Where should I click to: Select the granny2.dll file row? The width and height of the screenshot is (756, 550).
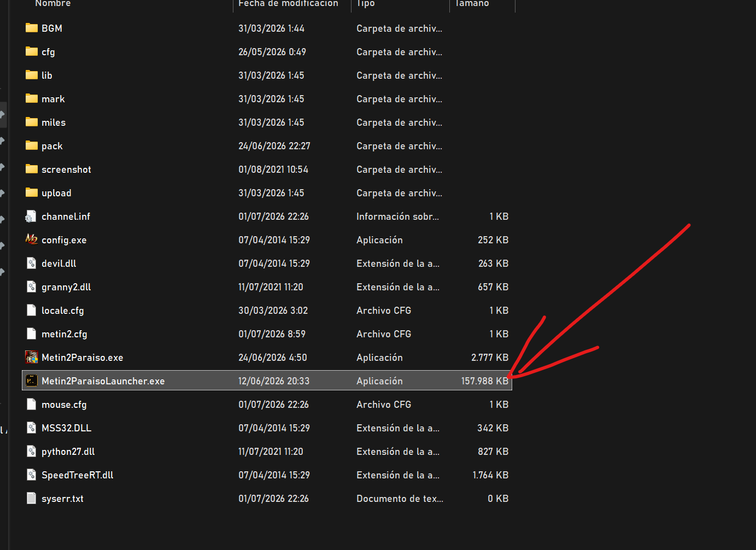[267, 287]
